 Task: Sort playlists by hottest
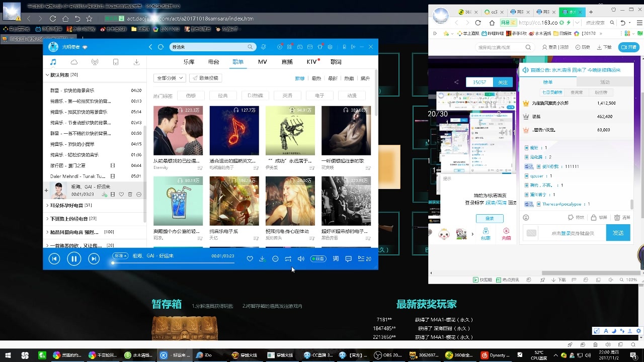316,78
